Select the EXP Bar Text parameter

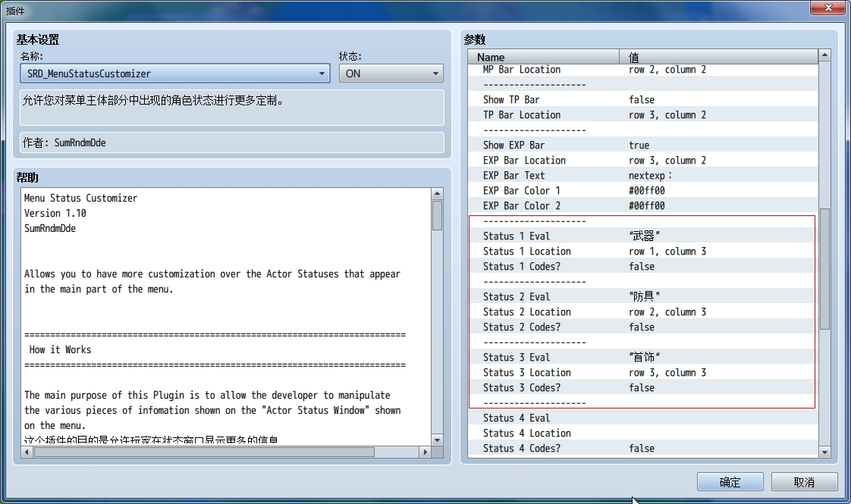(x=643, y=175)
